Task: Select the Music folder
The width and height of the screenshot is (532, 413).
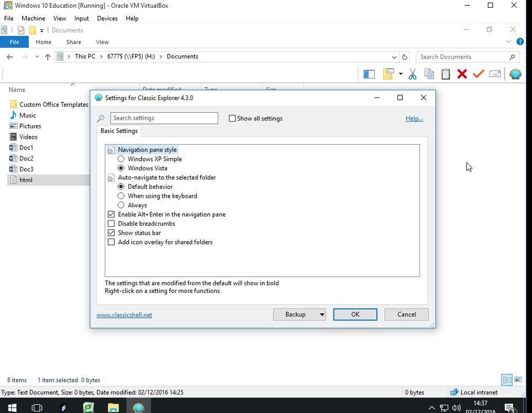Action: click(x=23, y=115)
